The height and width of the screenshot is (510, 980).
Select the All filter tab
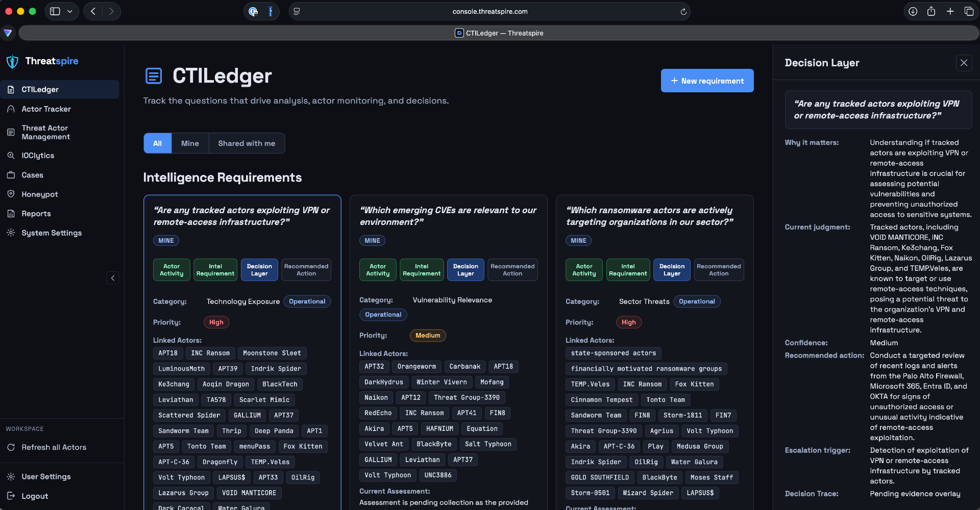point(158,143)
